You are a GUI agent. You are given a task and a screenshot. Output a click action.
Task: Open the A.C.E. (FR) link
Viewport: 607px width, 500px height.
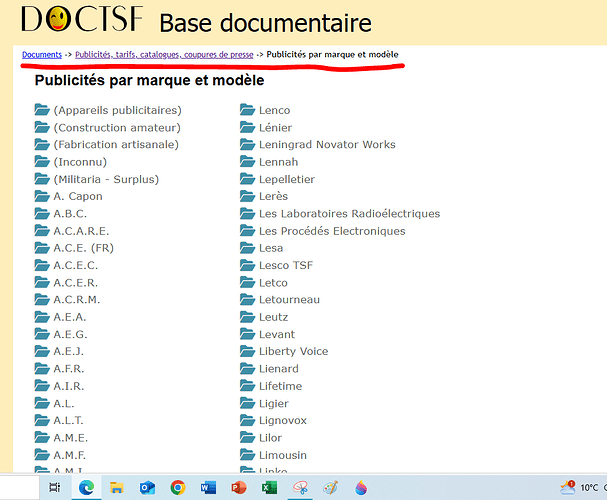(x=84, y=248)
